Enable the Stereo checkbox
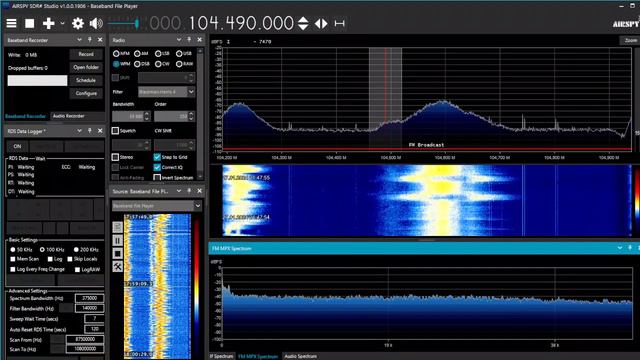The height and width of the screenshot is (360, 640). 116,157
